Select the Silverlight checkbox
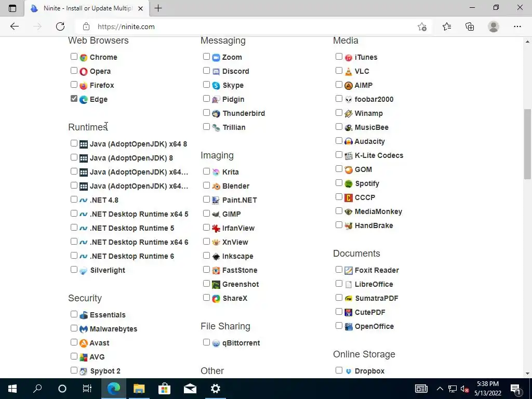This screenshot has width=532, height=399. tap(74, 270)
